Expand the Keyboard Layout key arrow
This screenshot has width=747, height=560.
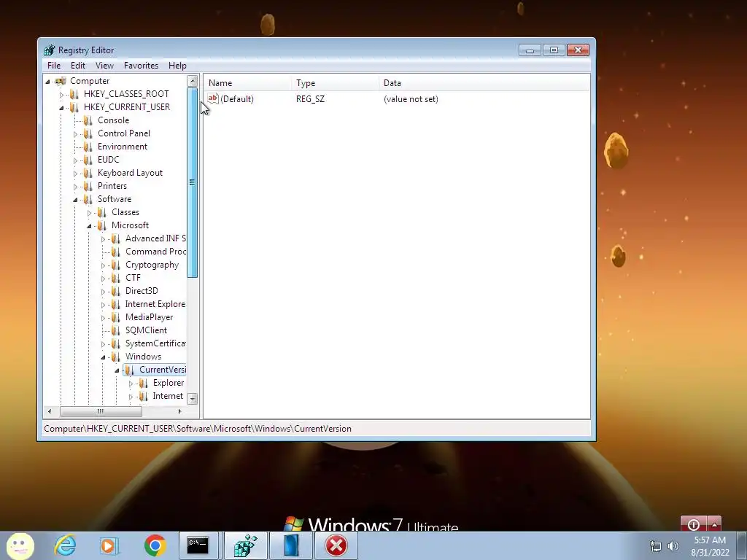(x=75, y=174)
